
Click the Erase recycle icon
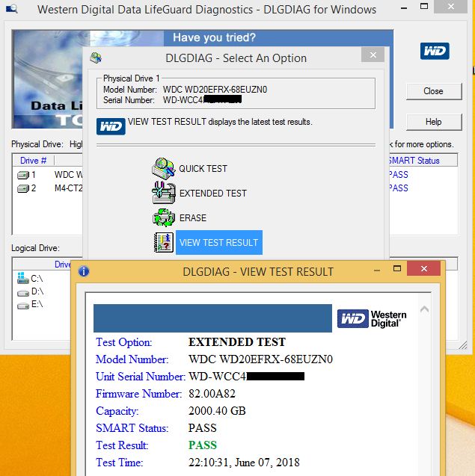click(164, 217)
